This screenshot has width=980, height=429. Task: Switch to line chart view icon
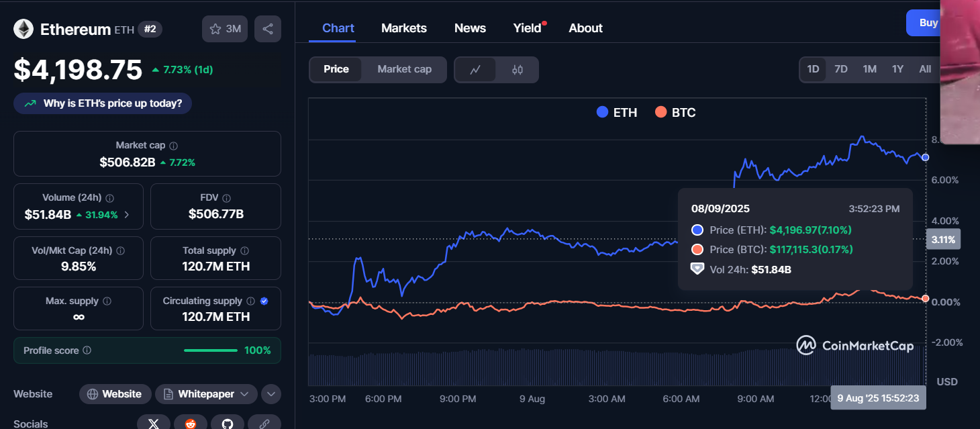pyautogui.click(x=475, y=70)
